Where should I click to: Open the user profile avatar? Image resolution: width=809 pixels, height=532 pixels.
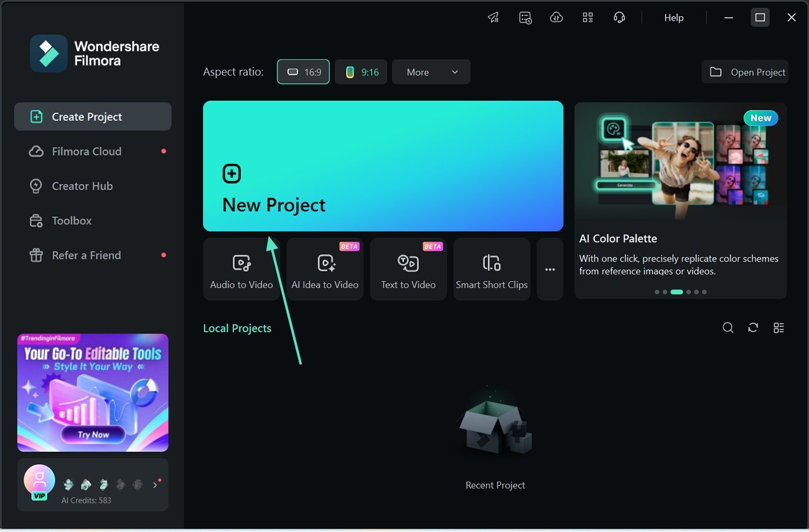(x=39, y=480)
